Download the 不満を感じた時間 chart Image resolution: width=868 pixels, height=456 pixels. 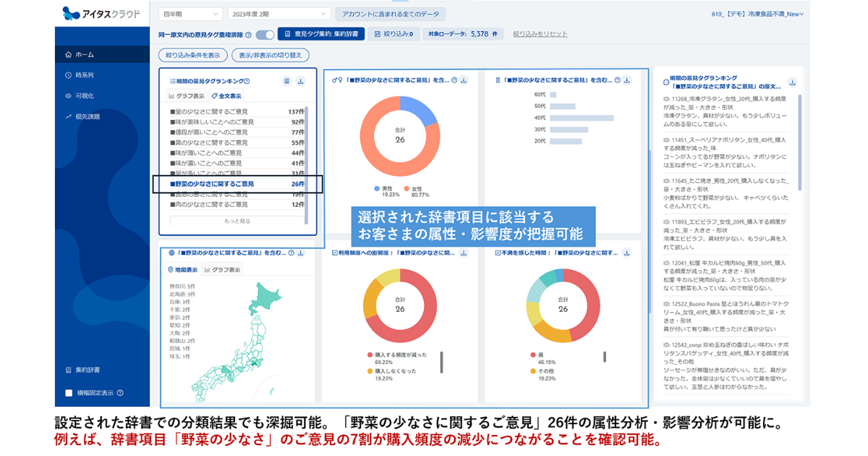point(627,253)
